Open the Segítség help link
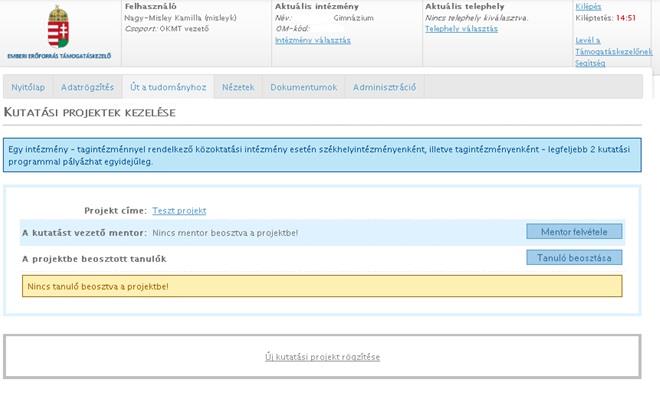The width and height of the screenshot is (660, 395). click(590, 63)
